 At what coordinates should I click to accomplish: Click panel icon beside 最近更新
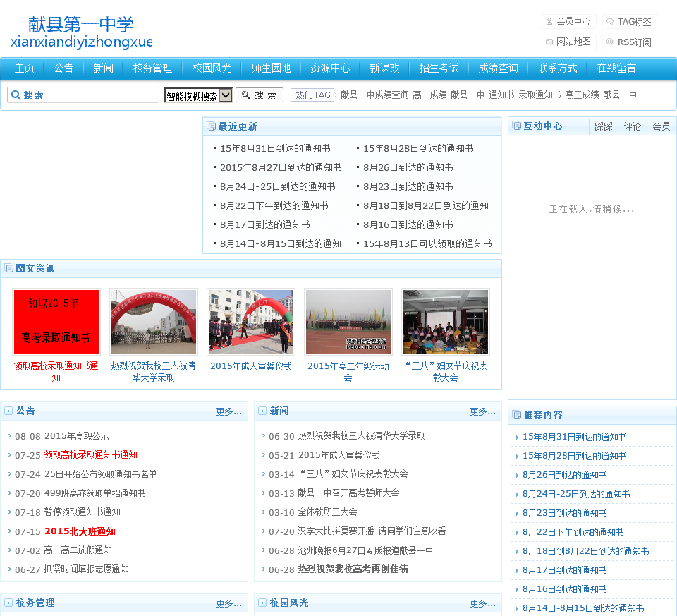[x=212, y=126]
